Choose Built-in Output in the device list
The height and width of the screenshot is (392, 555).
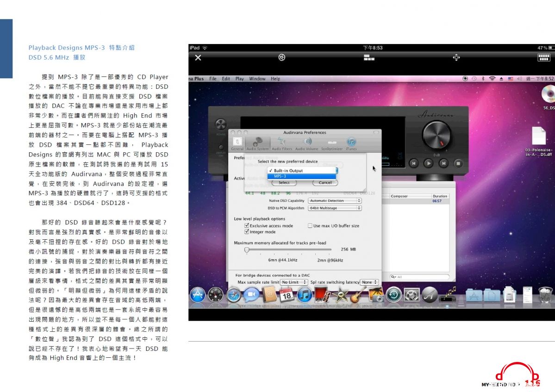coord(301,170)
